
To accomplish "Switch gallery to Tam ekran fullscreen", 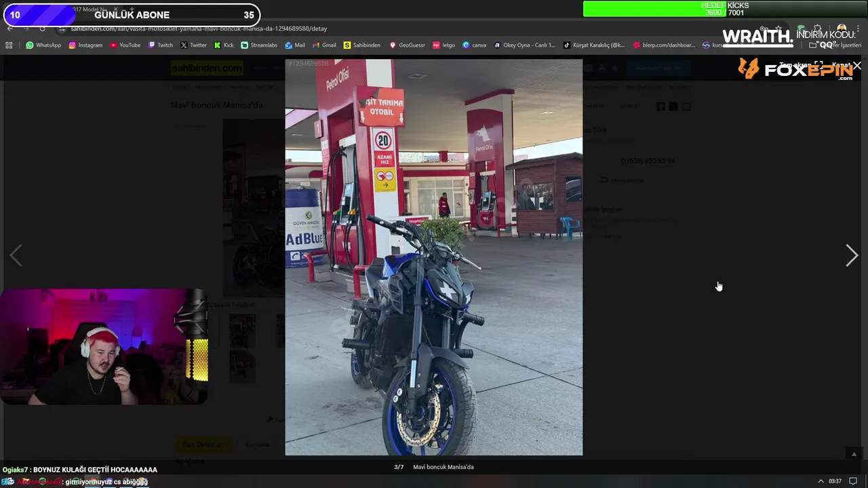I will [x=800, y=65].
